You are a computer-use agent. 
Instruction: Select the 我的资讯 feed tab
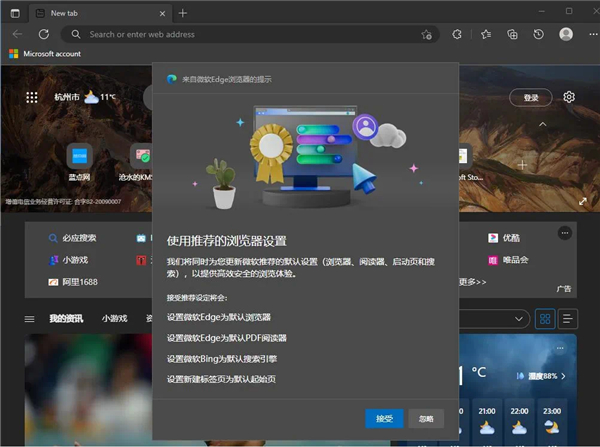pos(67,319)
